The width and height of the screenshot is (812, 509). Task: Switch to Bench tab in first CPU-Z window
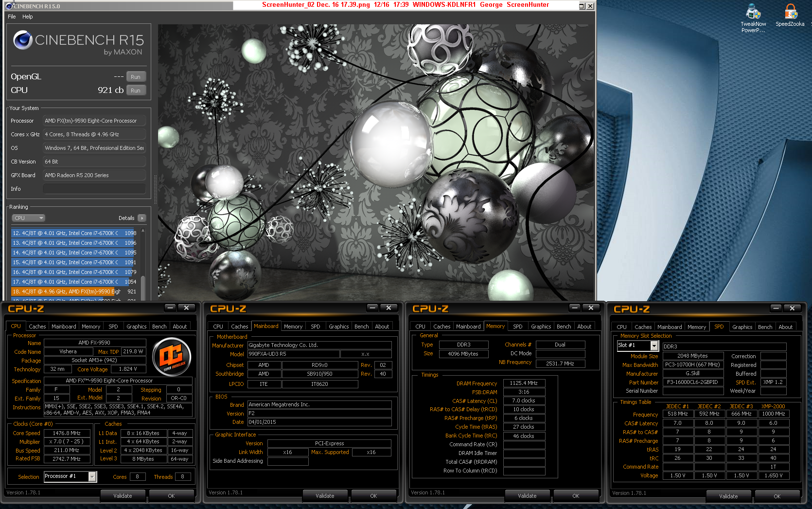tap(159, 327)
